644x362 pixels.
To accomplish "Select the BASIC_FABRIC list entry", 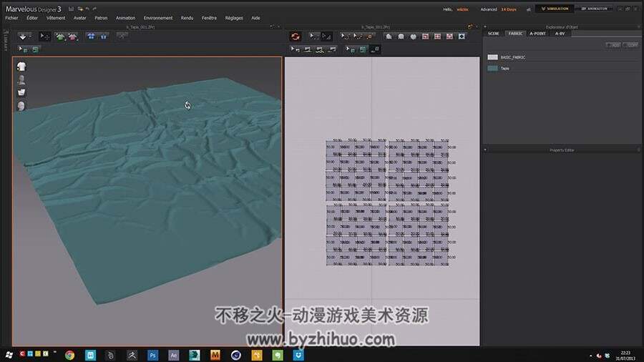I will 562,57.
